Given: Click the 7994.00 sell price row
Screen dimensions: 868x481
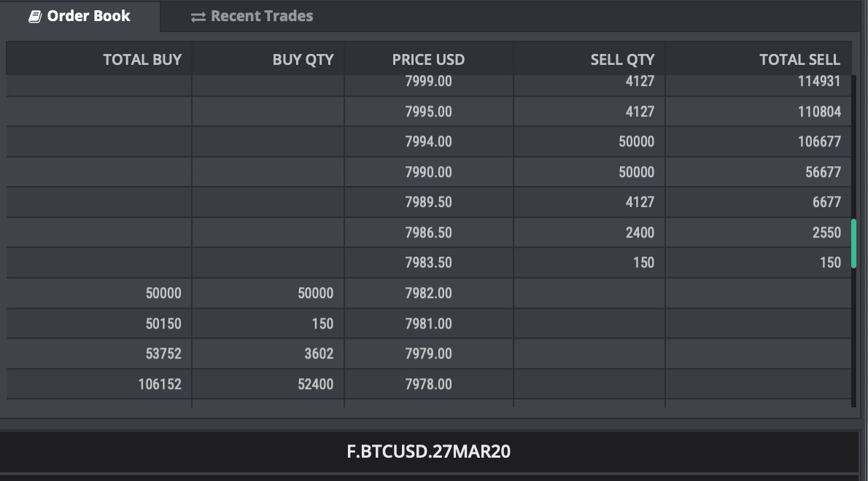Looking at the screenshot, I should 428,141.
